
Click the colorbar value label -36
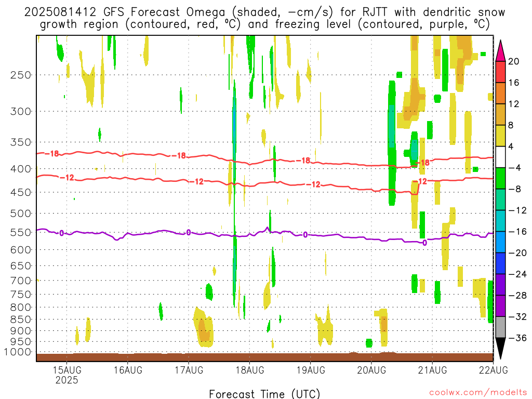pyautogui.click(x=518, y=338)
